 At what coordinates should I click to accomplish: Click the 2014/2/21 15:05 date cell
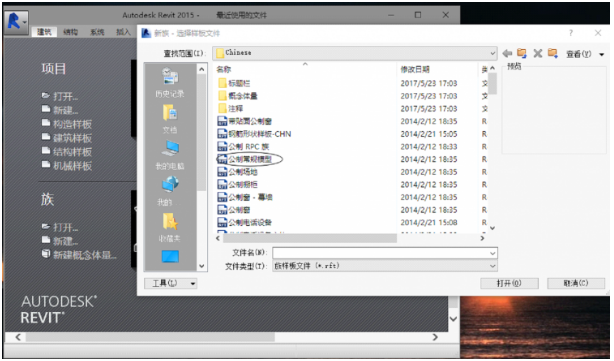[428, 134]
